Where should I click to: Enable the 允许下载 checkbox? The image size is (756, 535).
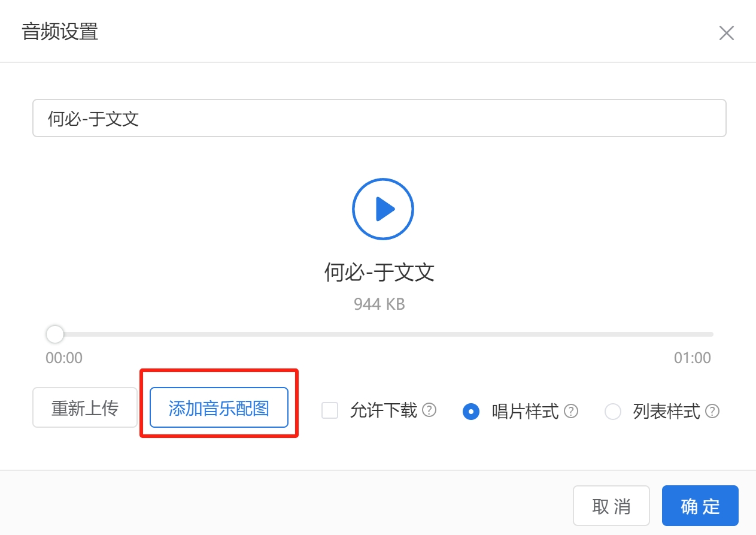pyautogui.click(x=330, y=411)
